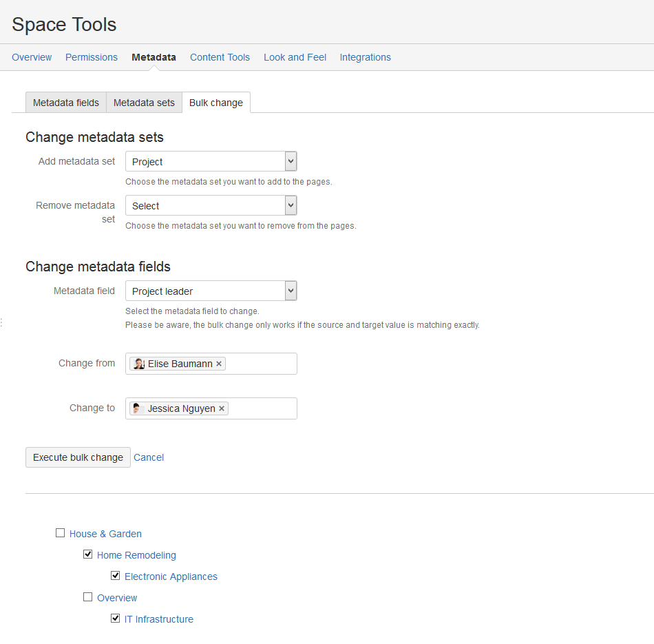Click inside the Change to input field
Image resolution: width=654 pixels, height=644 pixels.
[262, 408]
